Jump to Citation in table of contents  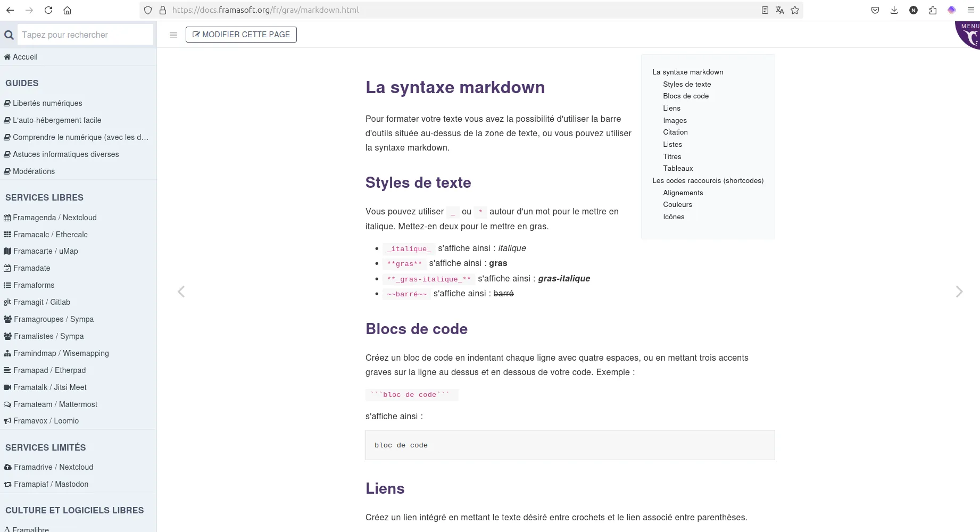coord(675,132)
